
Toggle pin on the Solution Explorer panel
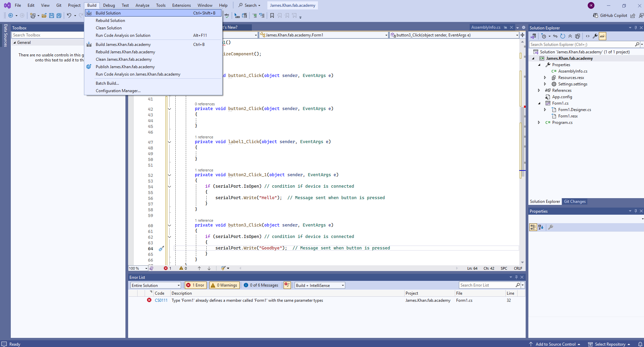pyautogui.click(x=636, y=28)
